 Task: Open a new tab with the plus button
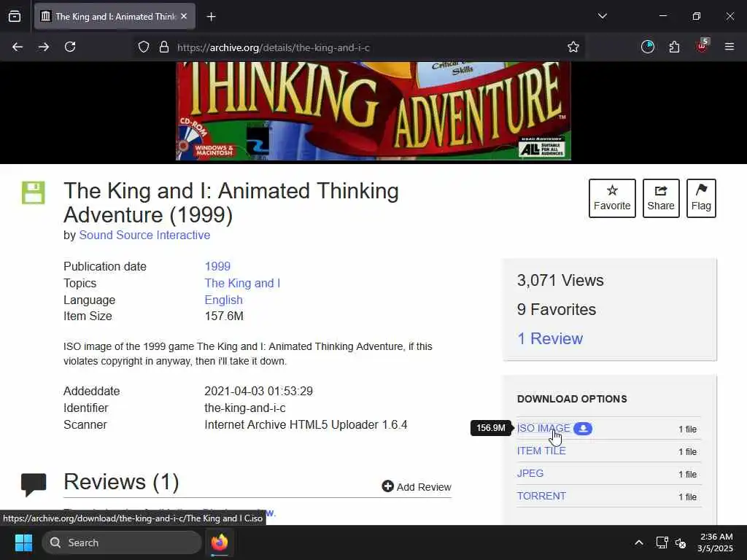click(211, 17)
